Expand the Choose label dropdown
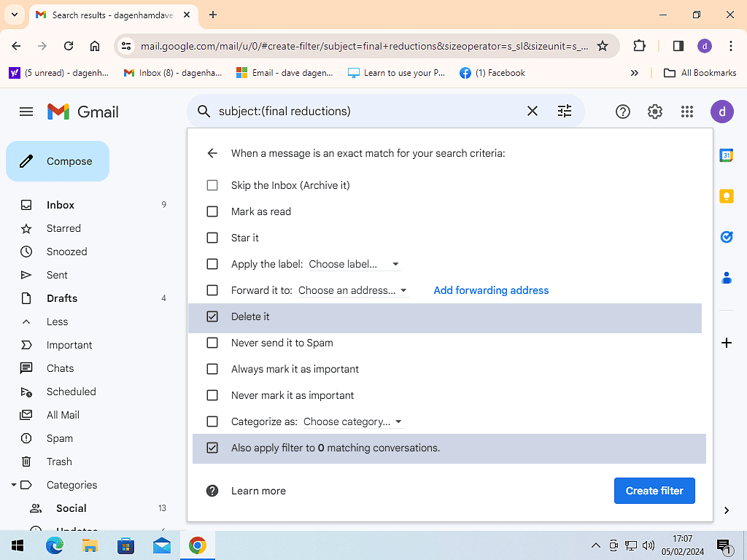747x560 pixels. tap(355, 264)
